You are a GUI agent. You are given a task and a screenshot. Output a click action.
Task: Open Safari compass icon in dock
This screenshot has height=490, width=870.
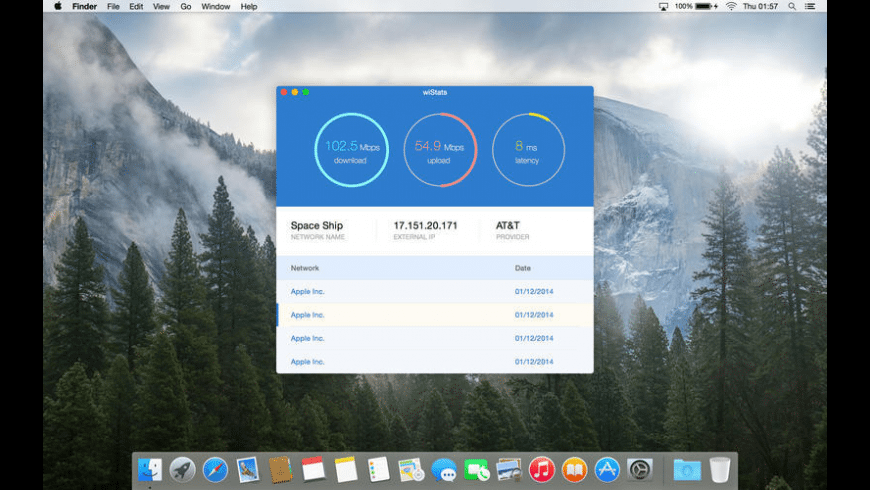coord(215,470)
